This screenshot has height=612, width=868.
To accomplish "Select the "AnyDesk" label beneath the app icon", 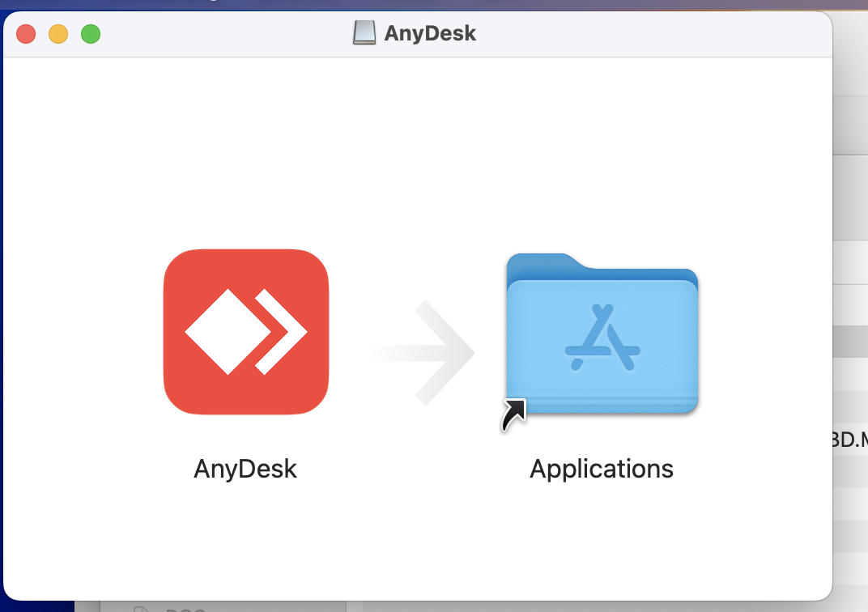I will tap(246, 468).
